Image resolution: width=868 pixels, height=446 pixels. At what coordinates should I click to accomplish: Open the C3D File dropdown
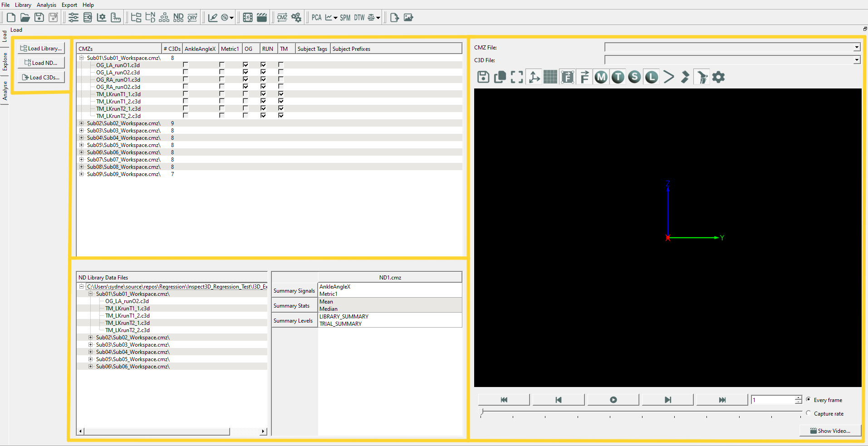(857, 60)
